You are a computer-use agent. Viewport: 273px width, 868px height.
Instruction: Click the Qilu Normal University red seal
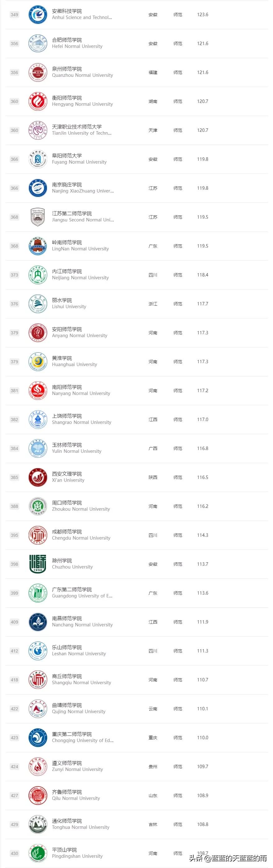(x=38, y=796)
